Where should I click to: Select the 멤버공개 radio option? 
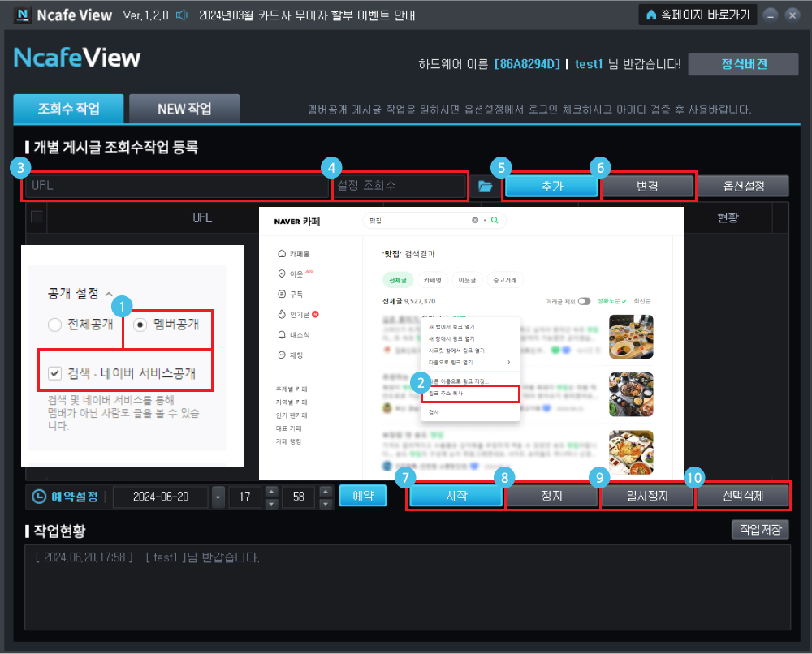[x=140, y=325]
